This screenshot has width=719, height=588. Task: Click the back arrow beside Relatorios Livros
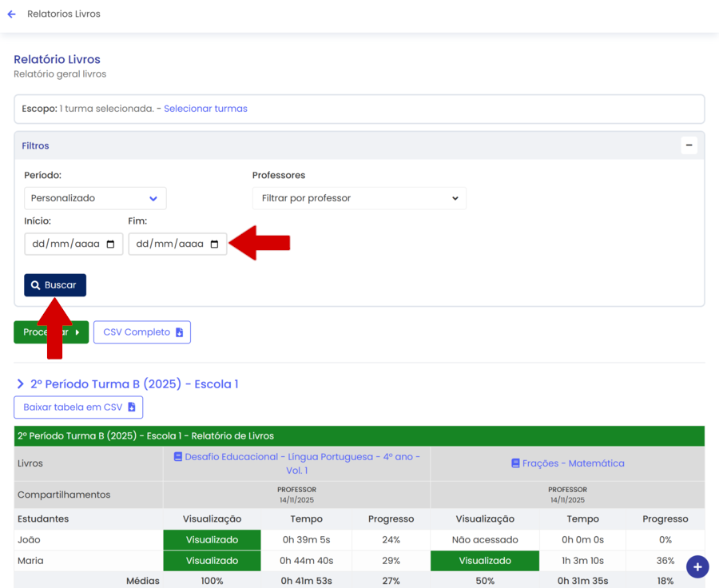12,14
